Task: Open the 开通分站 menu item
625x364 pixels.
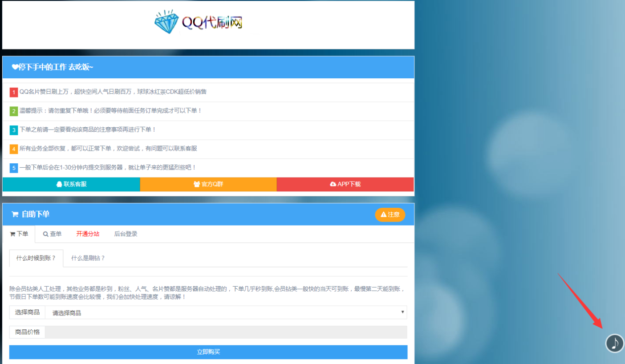Action: tap(87, 234)
